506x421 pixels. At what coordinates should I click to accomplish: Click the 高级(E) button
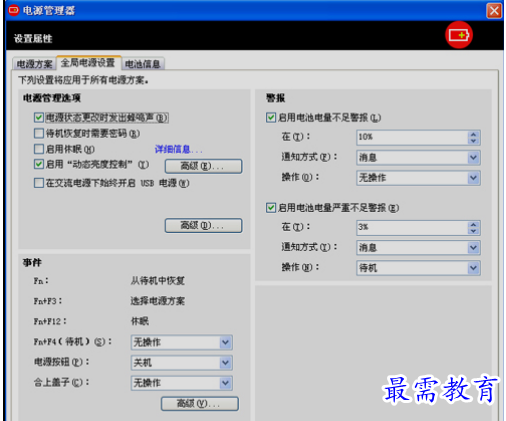point(203,166)
